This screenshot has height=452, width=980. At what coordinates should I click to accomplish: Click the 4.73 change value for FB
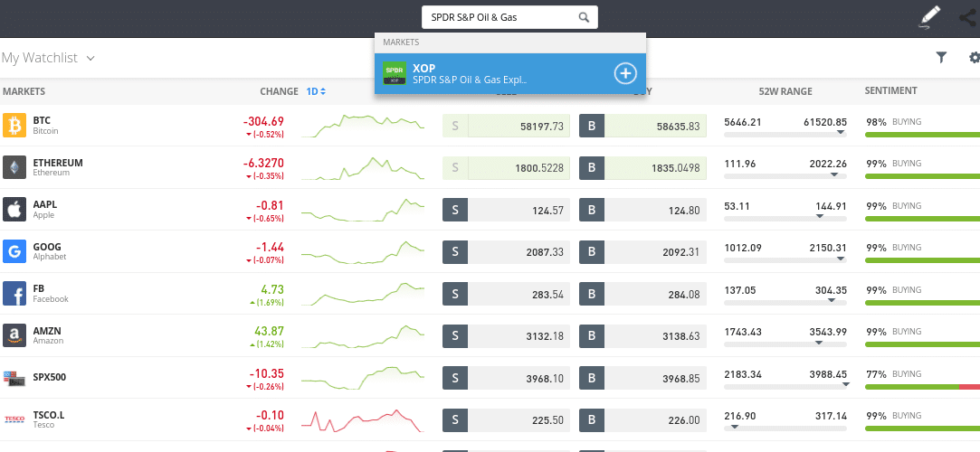[272, 289]
